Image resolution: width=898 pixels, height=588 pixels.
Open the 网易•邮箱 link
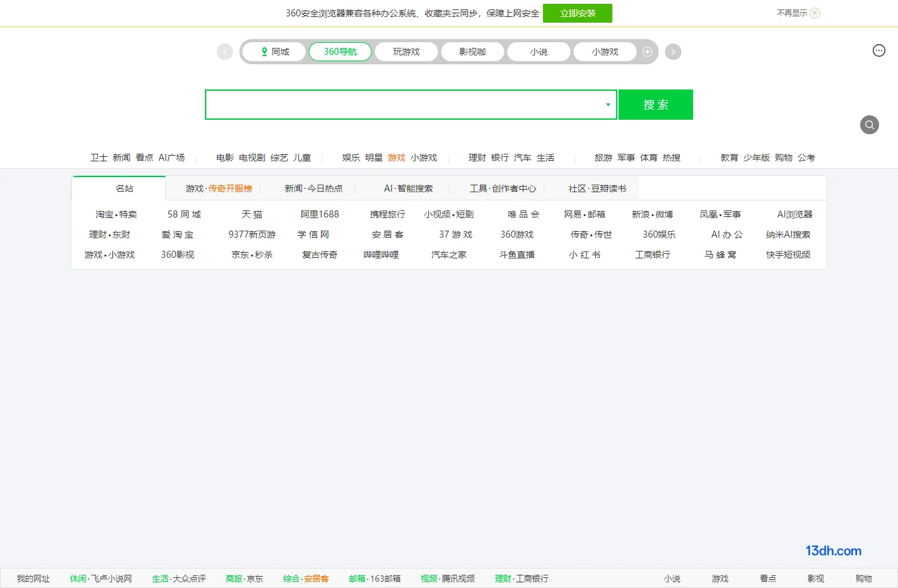pos(585,214)
